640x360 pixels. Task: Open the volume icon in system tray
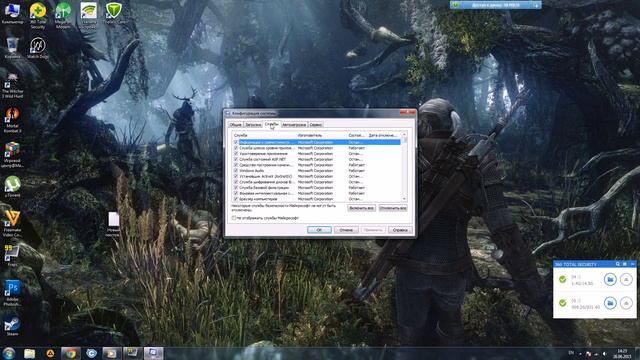click(x=604, y=354)
